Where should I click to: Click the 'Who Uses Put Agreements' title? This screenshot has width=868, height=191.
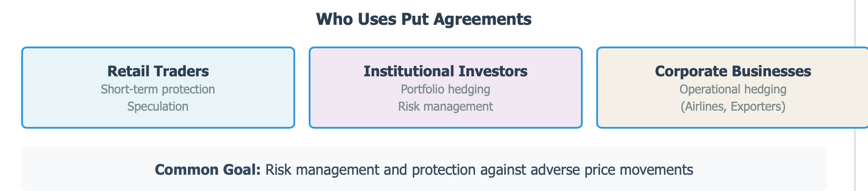424,19
